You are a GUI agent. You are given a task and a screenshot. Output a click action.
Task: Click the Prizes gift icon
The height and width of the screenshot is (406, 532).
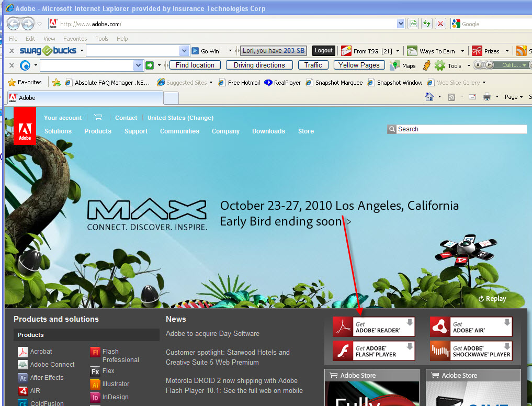(x=477, y=51)
